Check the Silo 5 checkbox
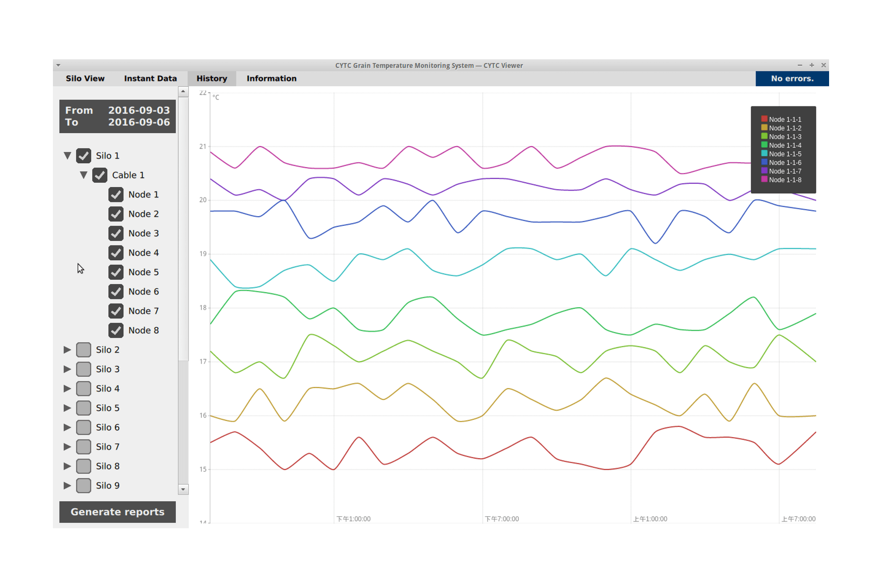 84,408
